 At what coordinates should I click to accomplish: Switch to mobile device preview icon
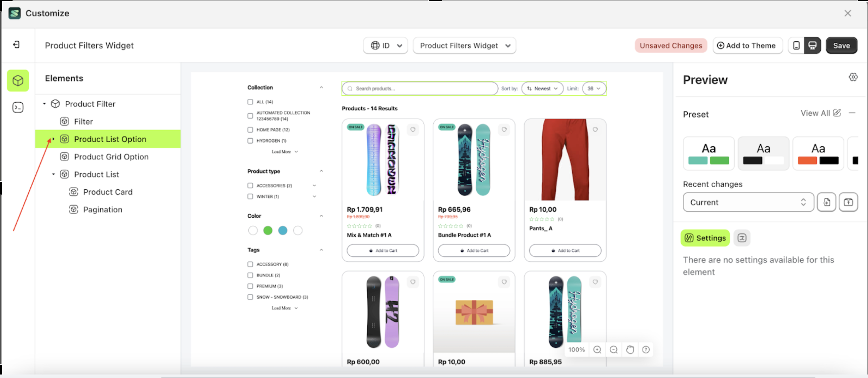click(x=796, y=45)
